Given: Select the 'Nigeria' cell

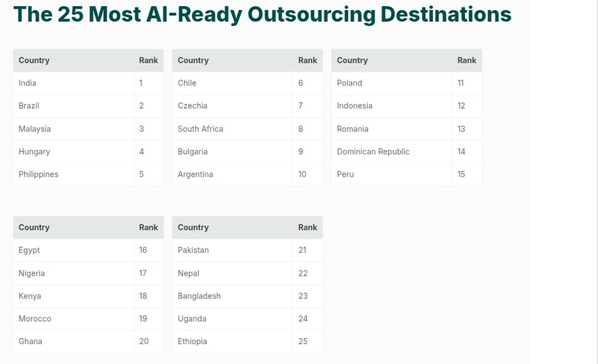Looking at the screenshot, I should 73,273.
